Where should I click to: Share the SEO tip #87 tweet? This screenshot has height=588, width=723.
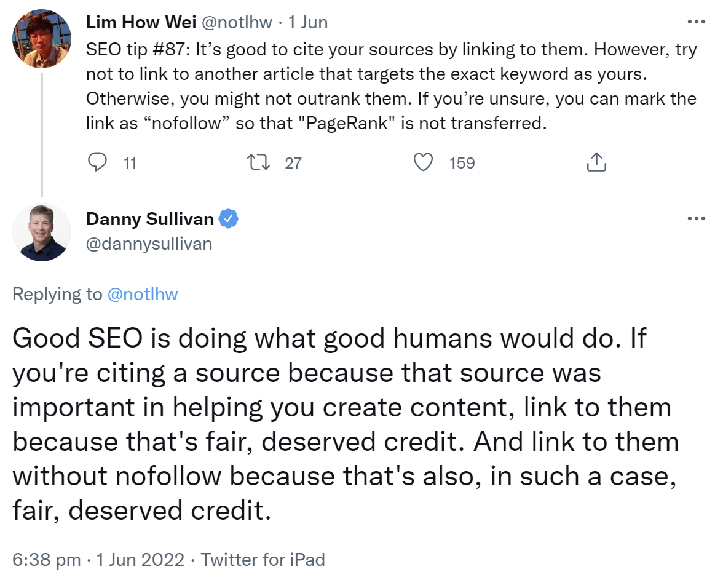coord(596,162)
